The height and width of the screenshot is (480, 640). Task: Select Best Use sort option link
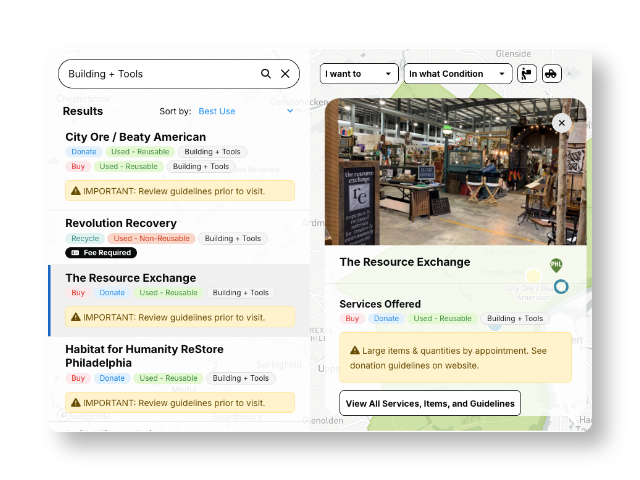coord(217,111)
